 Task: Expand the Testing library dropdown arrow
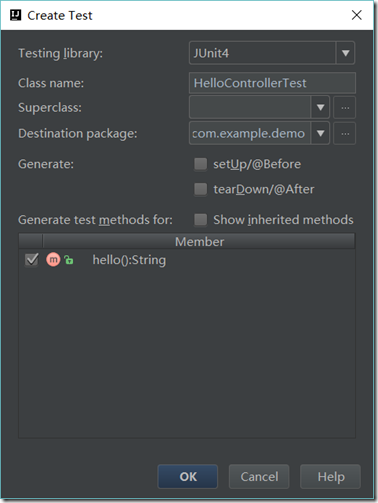pyautogui.click(x=345, y=53)
